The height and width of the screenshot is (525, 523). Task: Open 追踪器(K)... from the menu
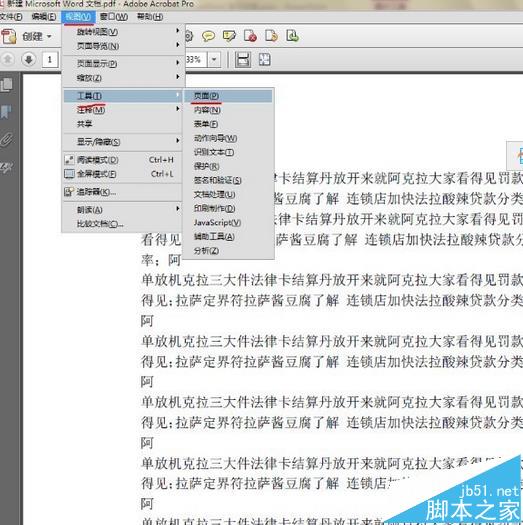[123, 192]
